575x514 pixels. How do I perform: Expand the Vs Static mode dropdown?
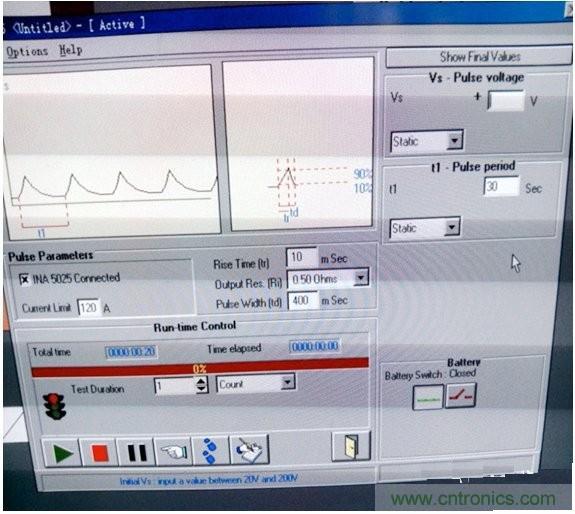(455, 140)
